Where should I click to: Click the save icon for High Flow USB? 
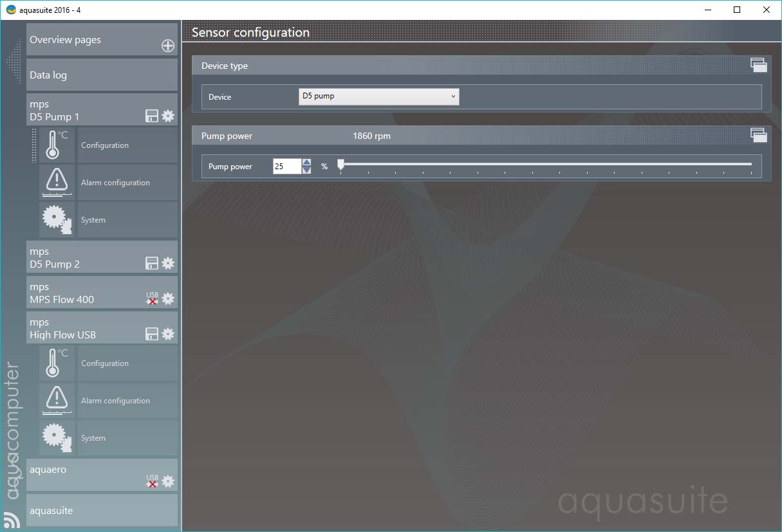(x=152, y=334)
